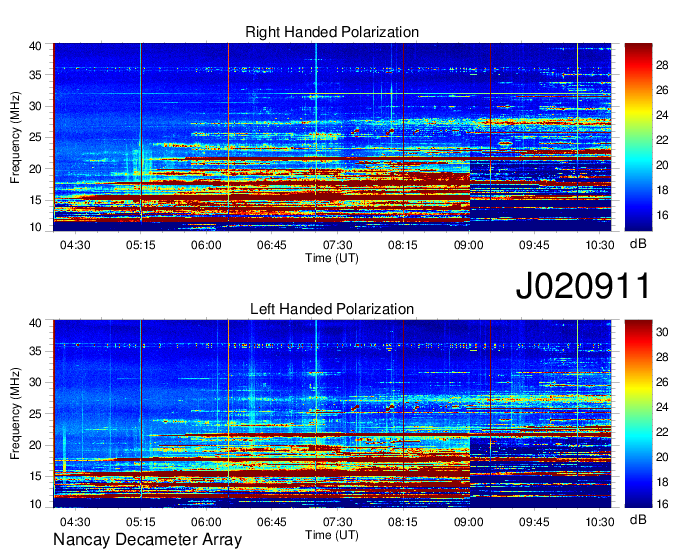680x552 pixels.
Task: Click the 20 MHz tick on the Right Handed frequency axis
Action: (35, 169)
